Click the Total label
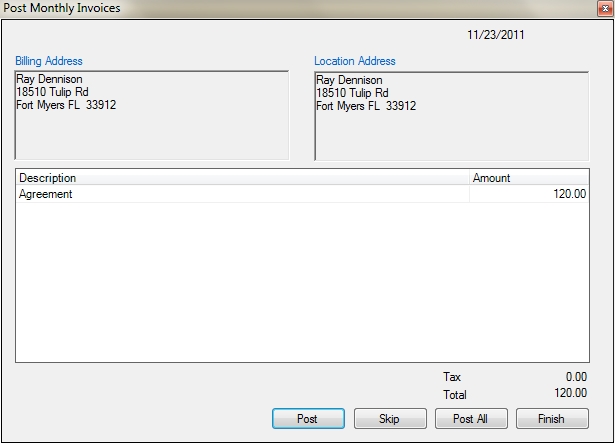Image resolution: width=615 pixels, height=444 pixels. (455, 395)
